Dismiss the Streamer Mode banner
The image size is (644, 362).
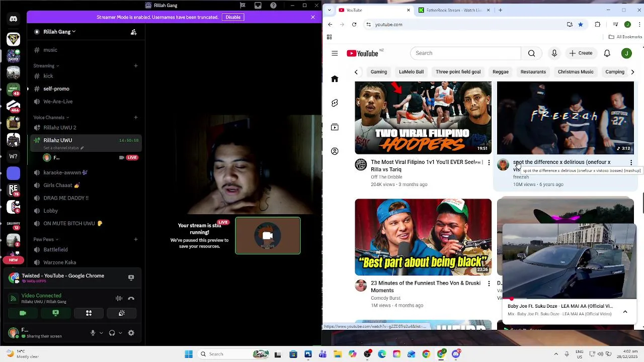point(313,17)
